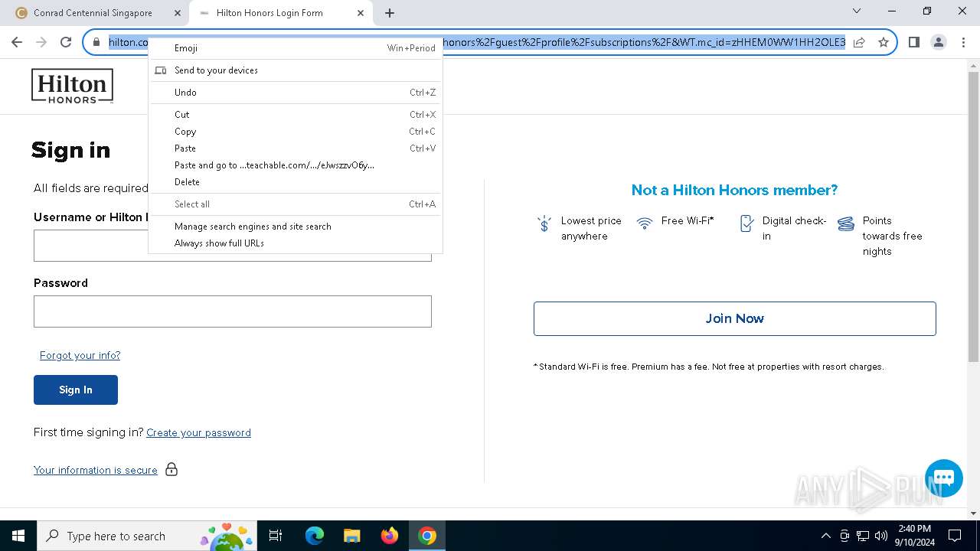The height and width of the screenshot is (551, 980).
Task: Follow the Create your password link
Action: pos(198,432)
